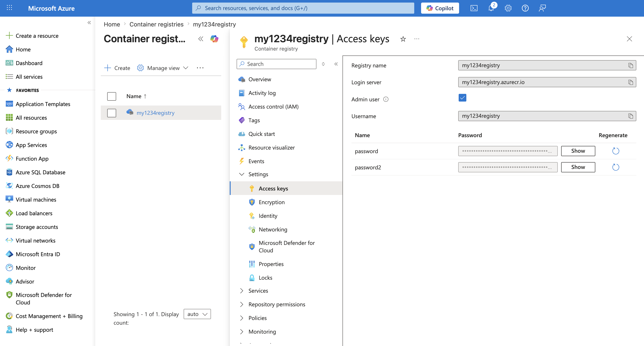Regenerate the first password
Viewport: 644px width, 346px height.
[x=616, y=151]
